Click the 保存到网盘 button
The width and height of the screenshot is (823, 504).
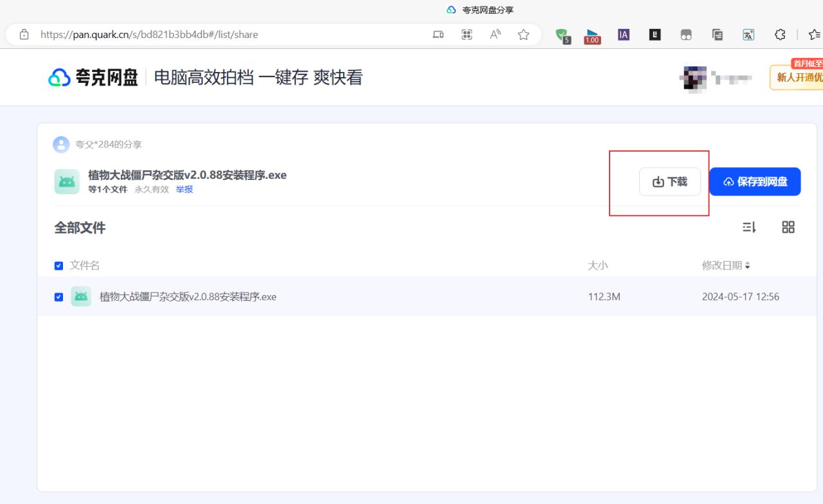755,182
